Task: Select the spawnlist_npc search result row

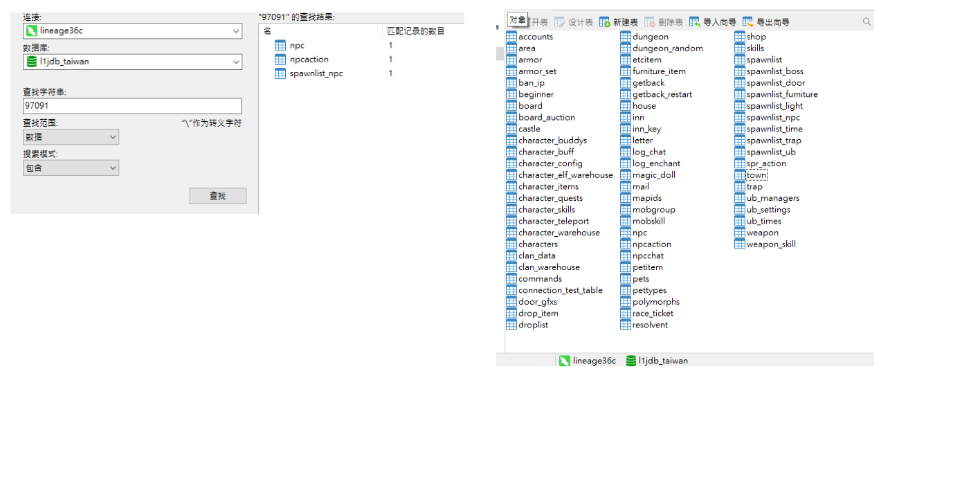Action: coord(360,73)
